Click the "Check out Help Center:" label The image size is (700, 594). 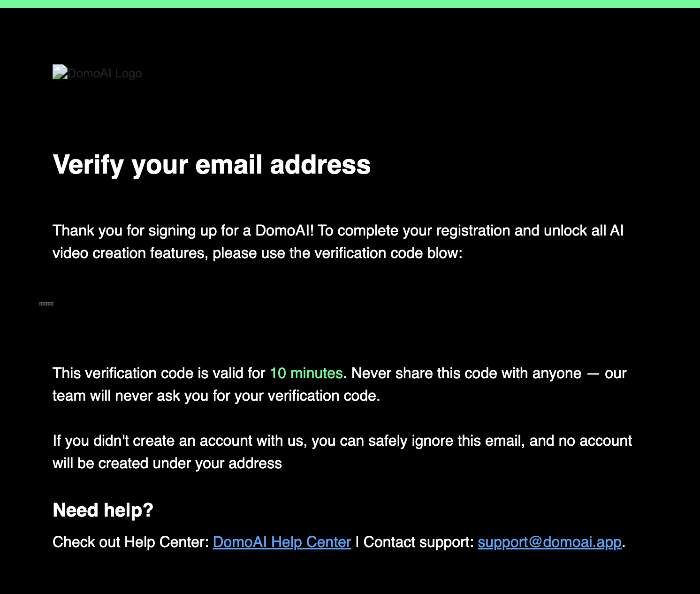(131, 542)
